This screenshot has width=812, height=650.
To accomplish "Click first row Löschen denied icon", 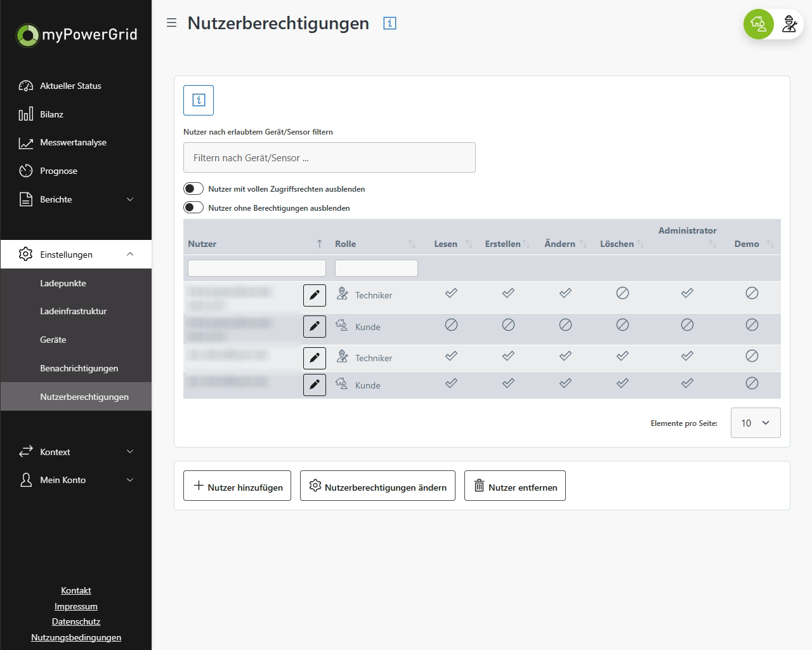I will (622, 293).
